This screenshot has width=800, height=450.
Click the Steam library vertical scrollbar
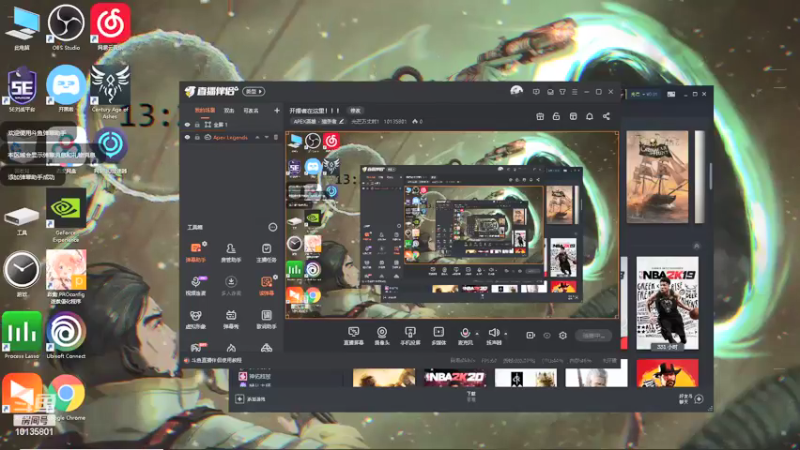pos(711,176)
